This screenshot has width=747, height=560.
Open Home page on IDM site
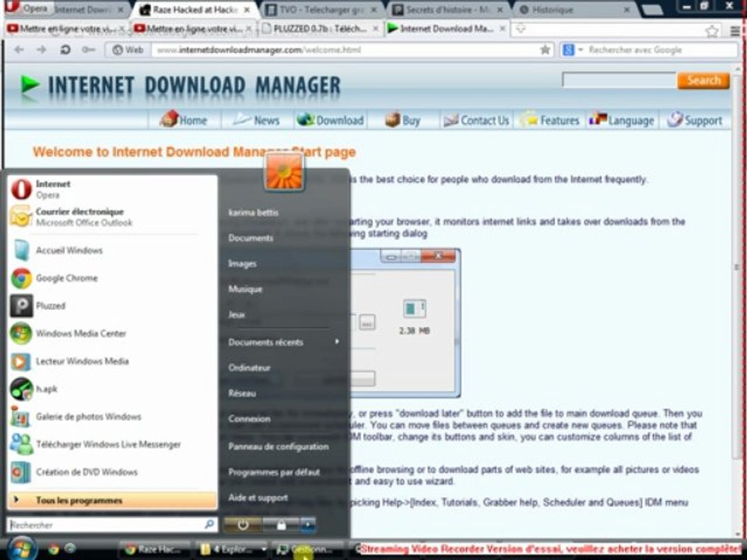(184, 120)
